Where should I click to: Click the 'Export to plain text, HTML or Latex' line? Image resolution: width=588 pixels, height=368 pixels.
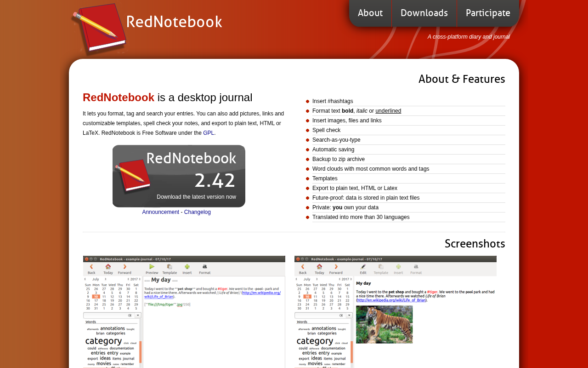click(409, 188)
